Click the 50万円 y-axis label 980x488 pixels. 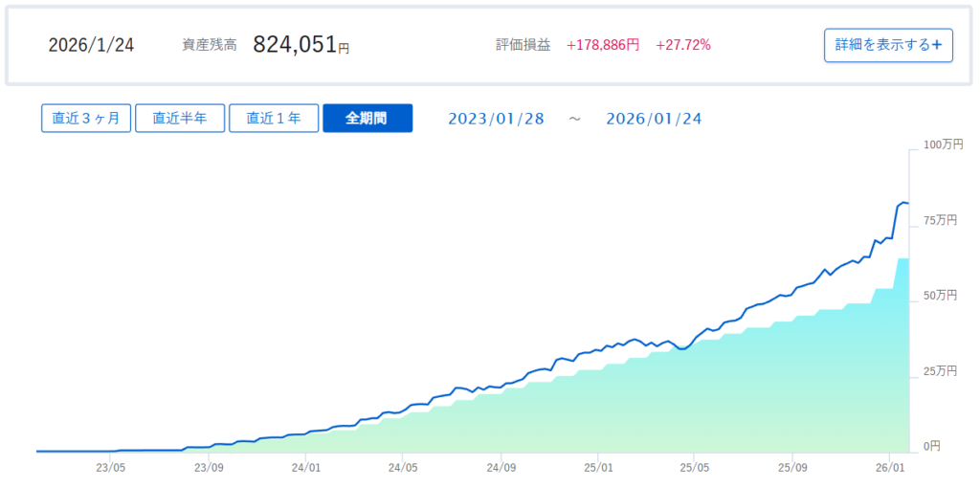click(939, 296)
